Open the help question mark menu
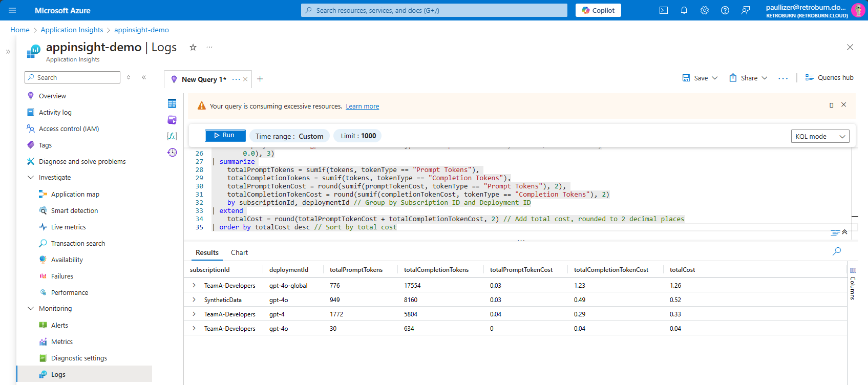 pos(725,10)
